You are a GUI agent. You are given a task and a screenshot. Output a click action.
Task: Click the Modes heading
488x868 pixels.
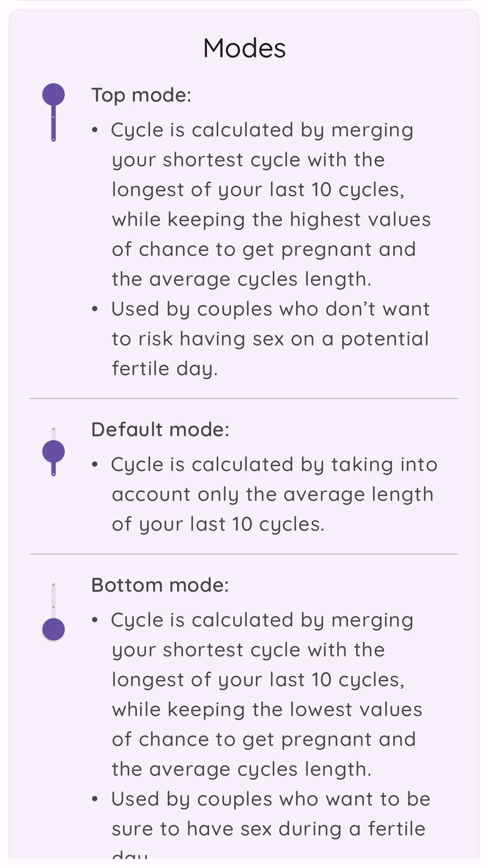point(244,48)
